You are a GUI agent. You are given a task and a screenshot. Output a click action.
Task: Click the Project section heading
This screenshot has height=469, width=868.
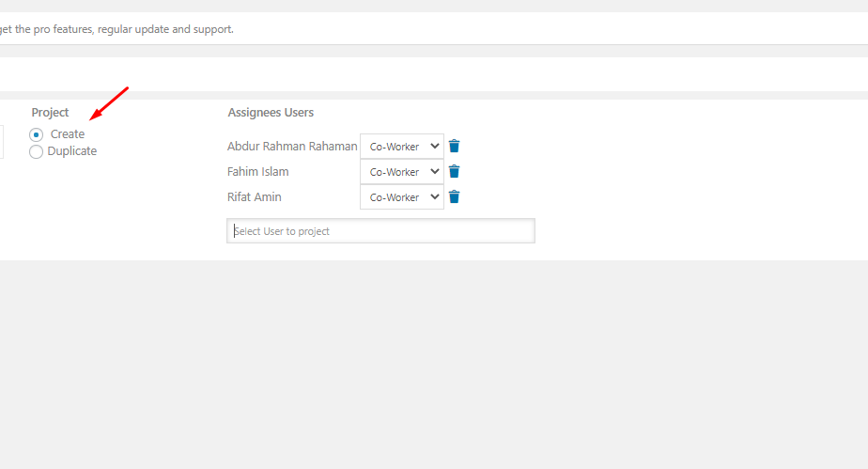click(50, 113)
